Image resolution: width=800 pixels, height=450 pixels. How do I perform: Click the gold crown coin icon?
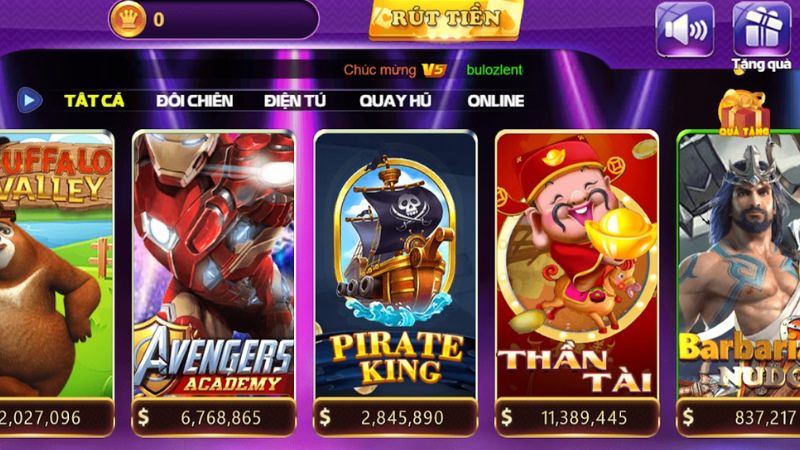tap(128, 19)
